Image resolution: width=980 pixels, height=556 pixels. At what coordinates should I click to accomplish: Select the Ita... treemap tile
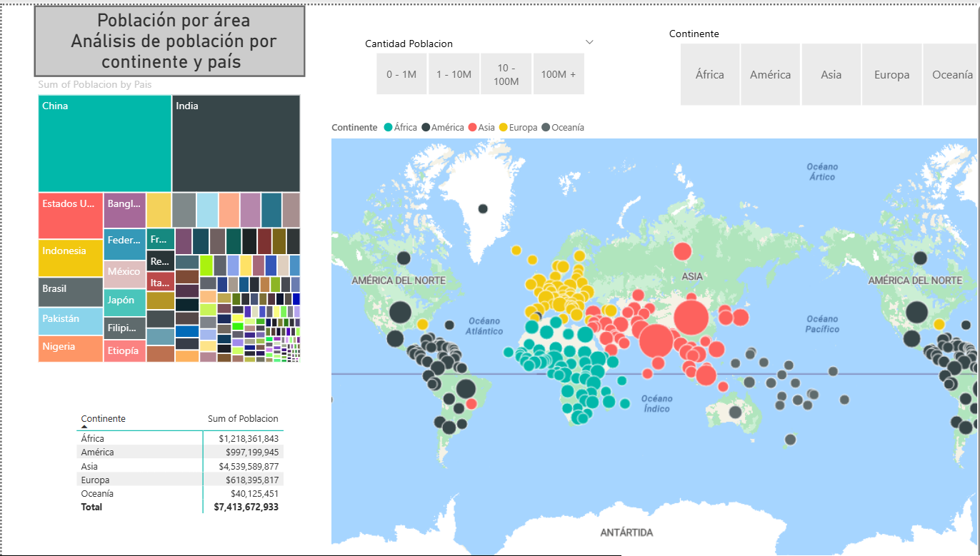pos(161,281)
